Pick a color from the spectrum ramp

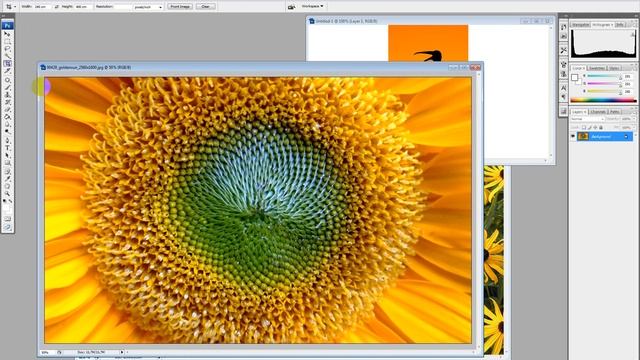pos(603,100)
